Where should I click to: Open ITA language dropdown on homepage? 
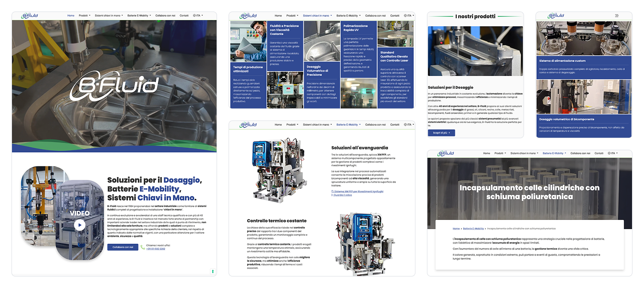198,16
